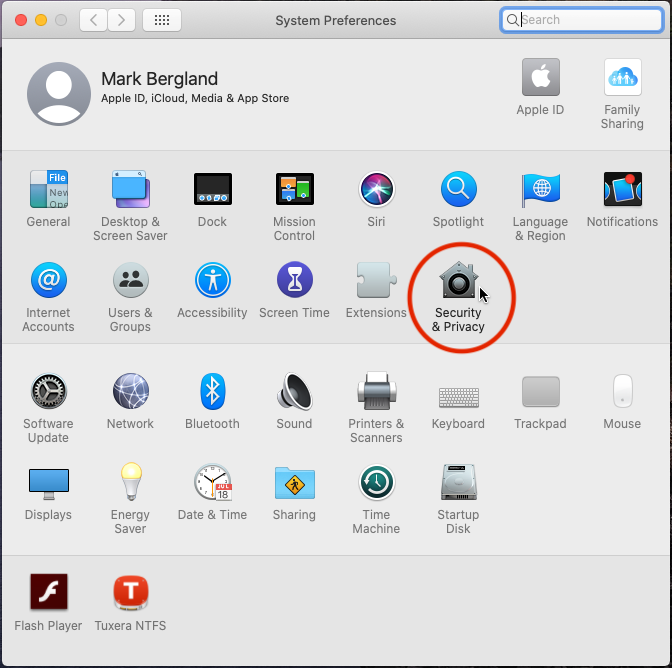Open Siri preferences

point(376,189)
